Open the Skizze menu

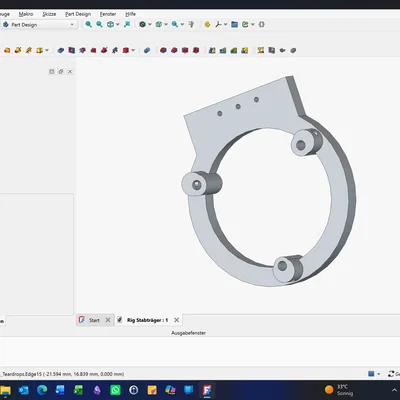point(49,14)
